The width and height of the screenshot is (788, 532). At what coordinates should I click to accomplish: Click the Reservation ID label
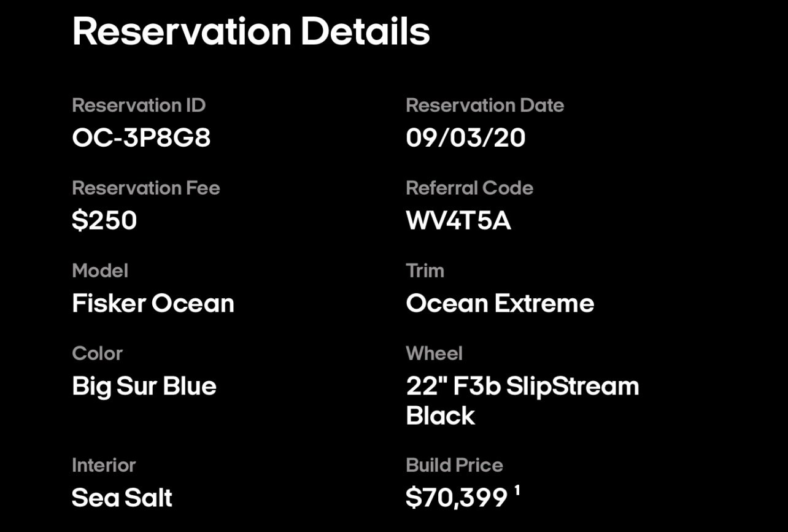139,105
